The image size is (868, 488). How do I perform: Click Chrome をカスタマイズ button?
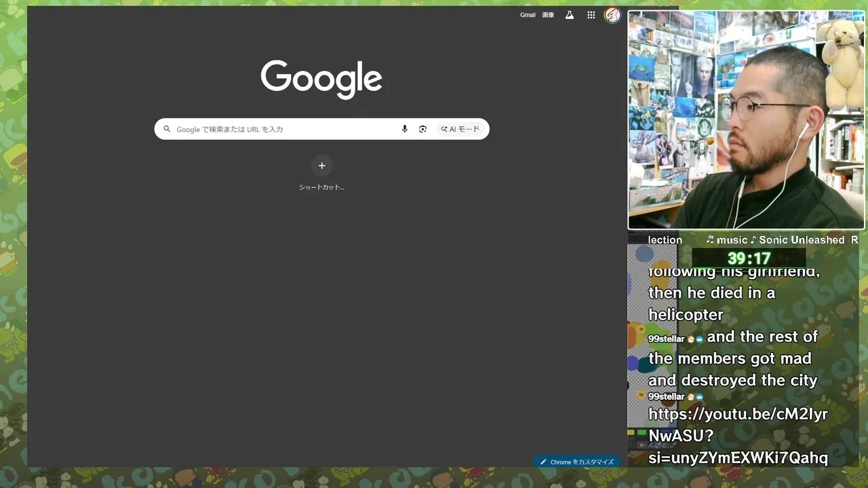coord(576,462)
